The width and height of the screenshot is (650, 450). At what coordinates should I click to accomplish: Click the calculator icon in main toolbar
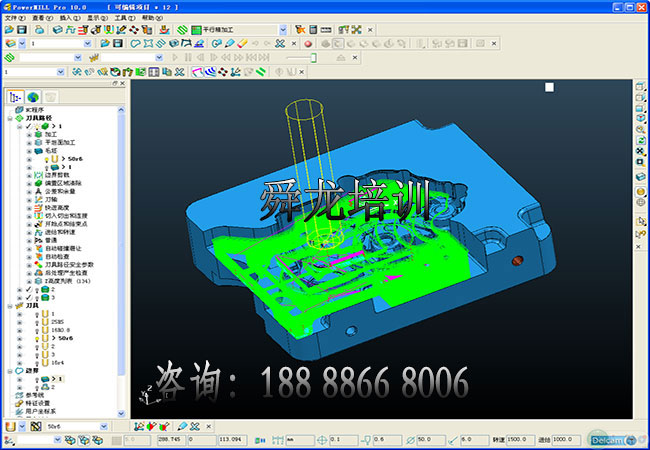coord(313,30)
